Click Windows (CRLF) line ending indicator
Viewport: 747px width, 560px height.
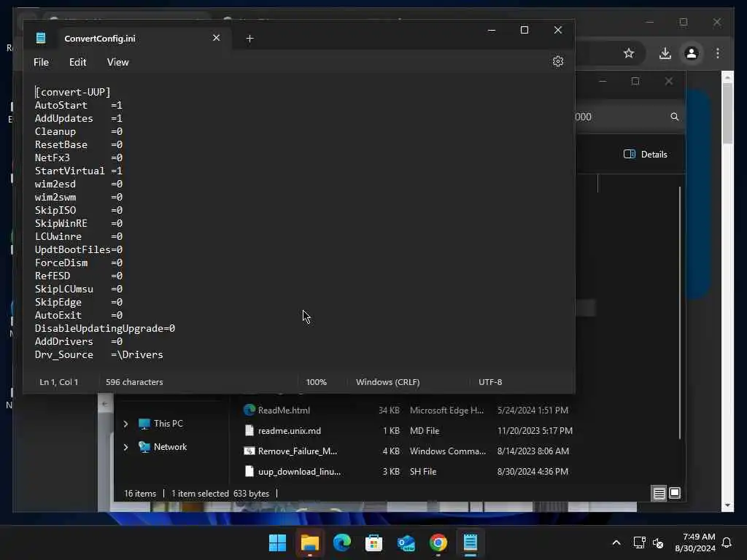coord(388,382)
